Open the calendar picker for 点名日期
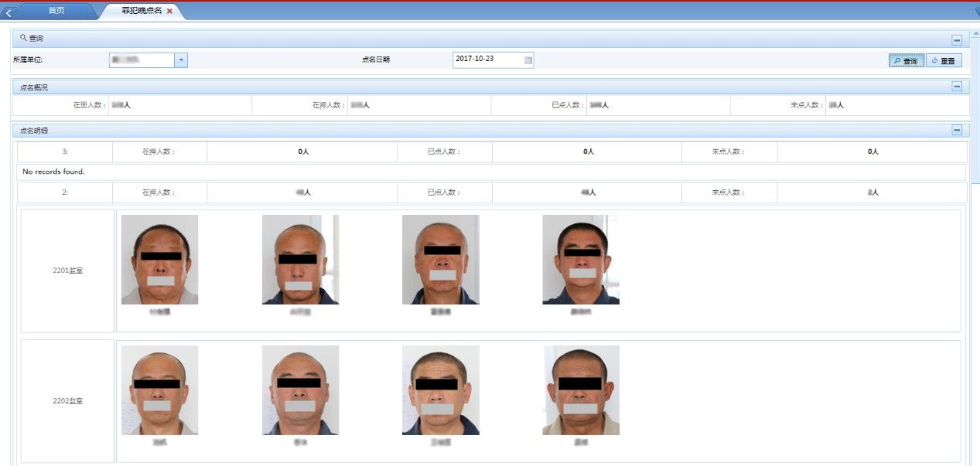The image size is (980, 466). pyautogui.click(x=528, y=60)
